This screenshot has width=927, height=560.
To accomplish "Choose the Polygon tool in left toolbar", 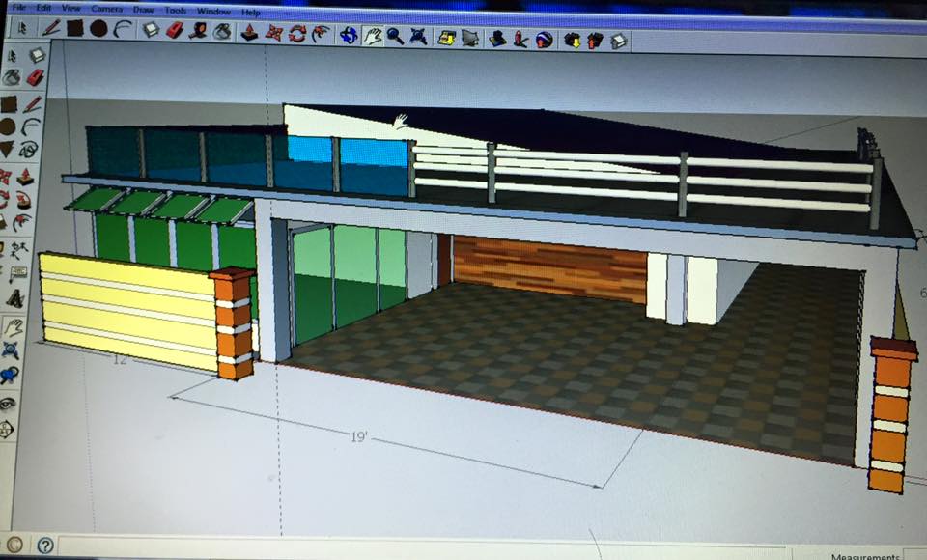I will coord(7,148).
